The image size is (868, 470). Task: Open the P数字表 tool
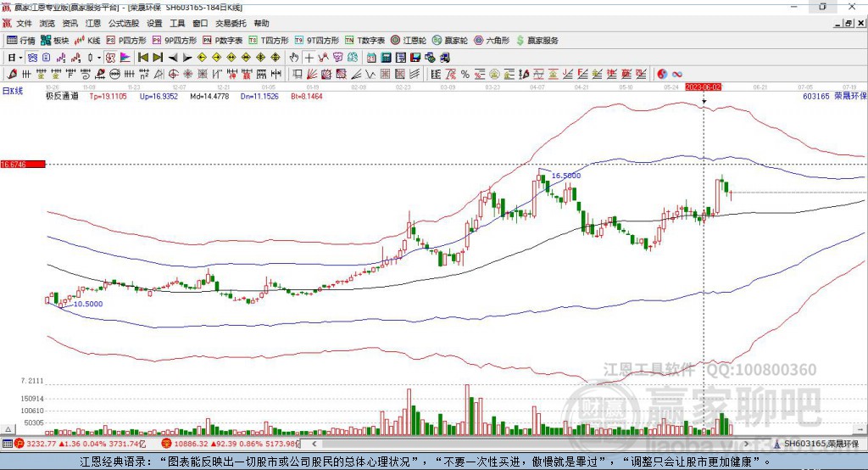pos(223,41)
